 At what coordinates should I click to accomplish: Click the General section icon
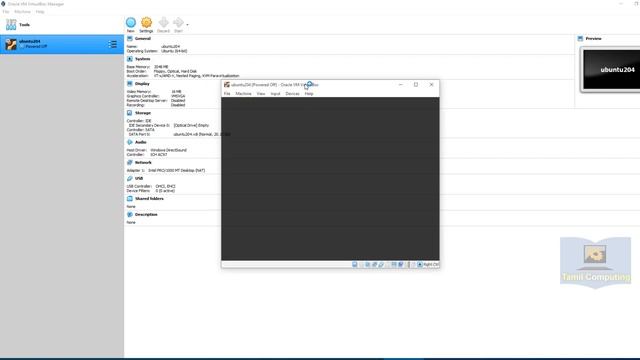(x=129, y=38)
